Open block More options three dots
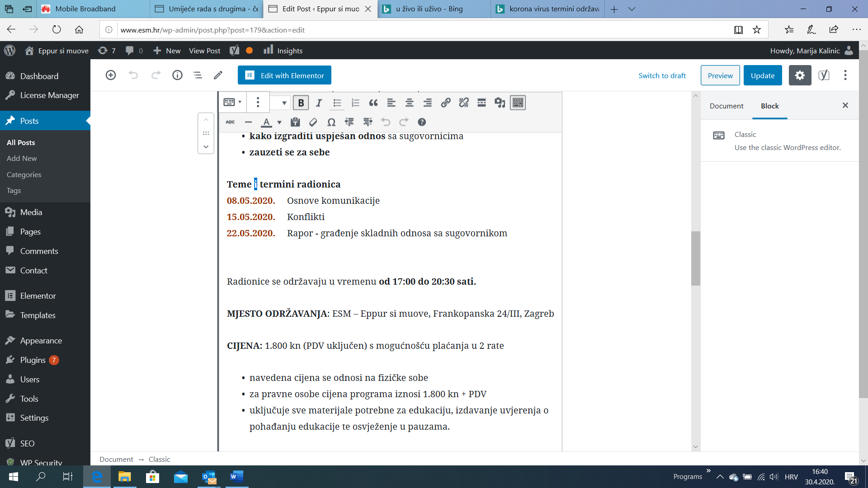Viewport: 868px width, 488px height. click(258, 102)
